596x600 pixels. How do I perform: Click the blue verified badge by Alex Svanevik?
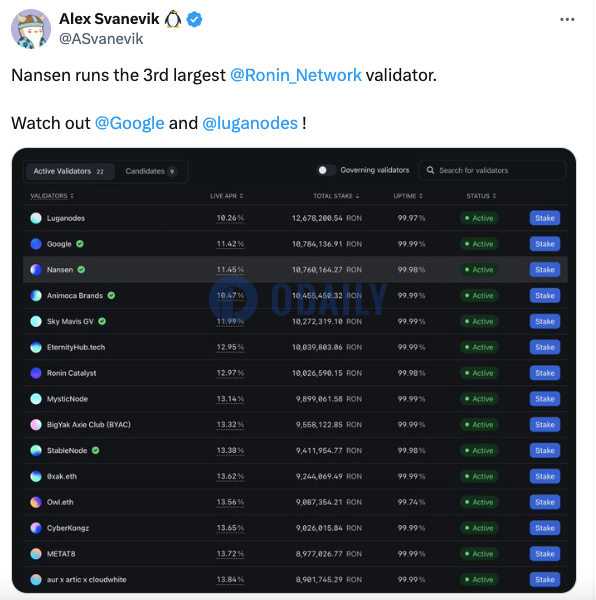click(x=194, y=20)
